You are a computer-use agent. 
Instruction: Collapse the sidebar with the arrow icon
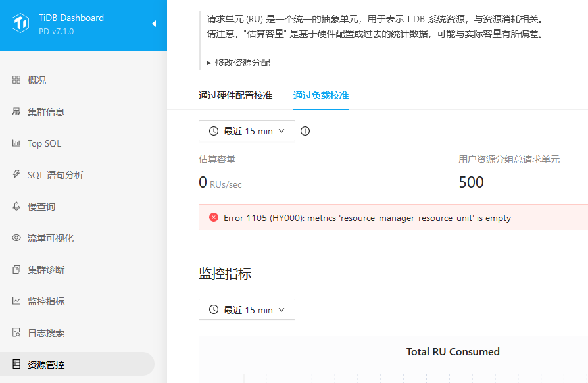pos(154,24)
